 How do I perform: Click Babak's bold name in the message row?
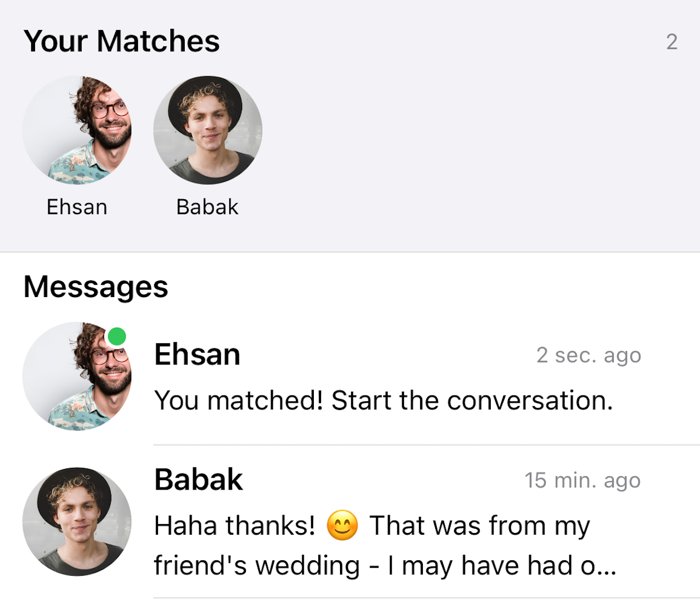tap(199, 480)
